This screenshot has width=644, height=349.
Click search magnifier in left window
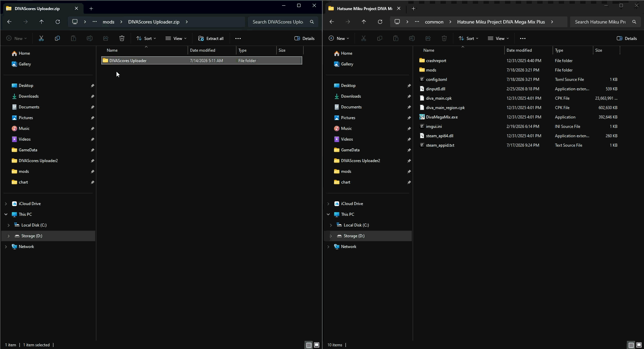[312, 22]
